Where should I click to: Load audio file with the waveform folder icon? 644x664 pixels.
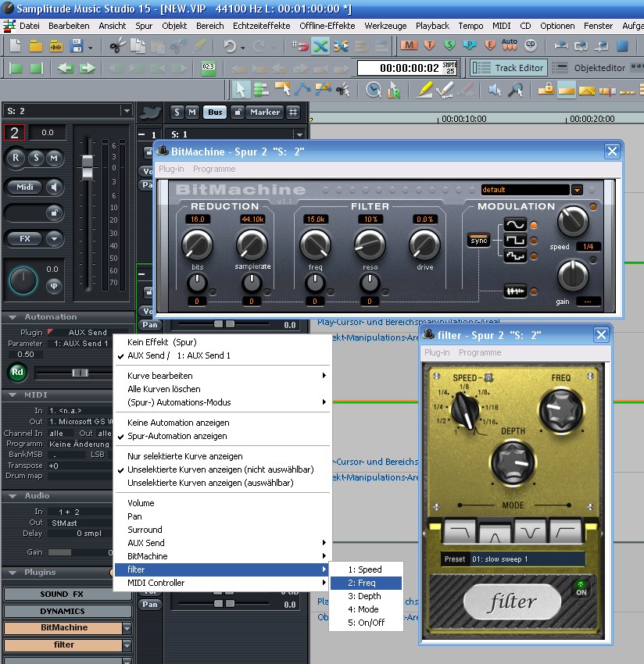tap(56, 46)
